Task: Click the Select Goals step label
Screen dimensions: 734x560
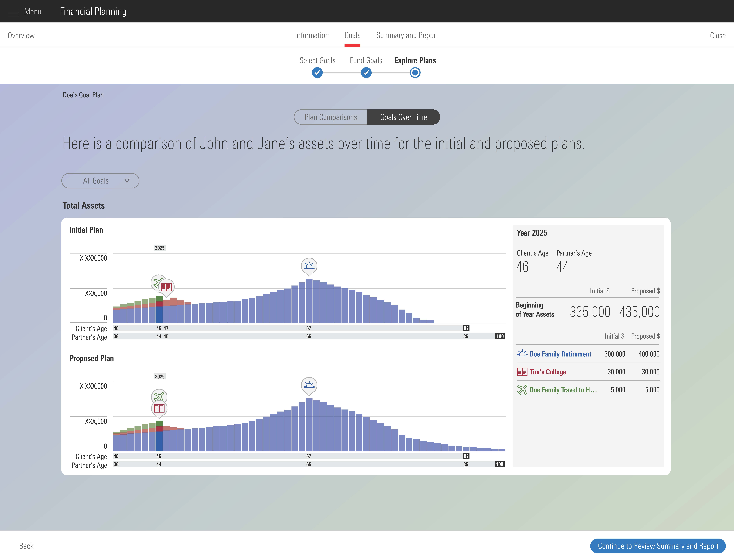Action: tap(317, 60)
